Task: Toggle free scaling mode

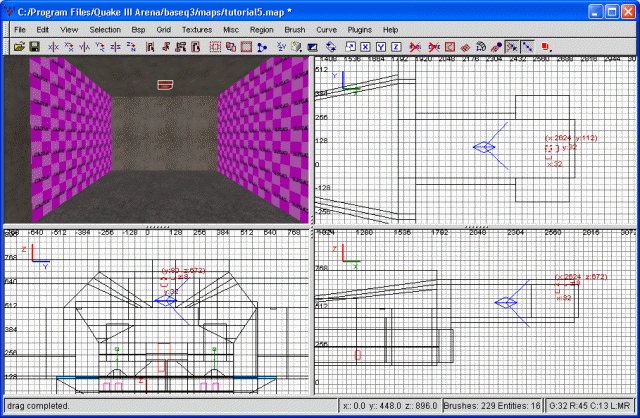Action: coord(350,47)
